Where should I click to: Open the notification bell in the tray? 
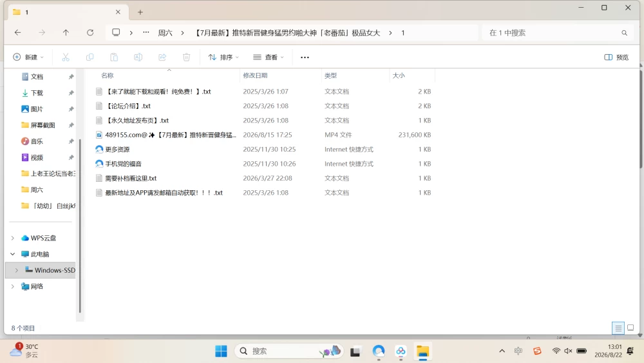coord(630,351)
